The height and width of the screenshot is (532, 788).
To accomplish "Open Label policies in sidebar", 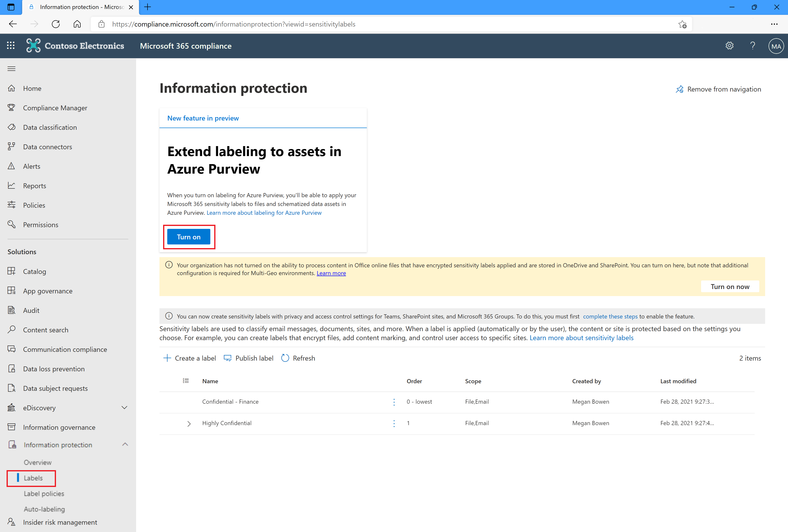I will [44, 494].
